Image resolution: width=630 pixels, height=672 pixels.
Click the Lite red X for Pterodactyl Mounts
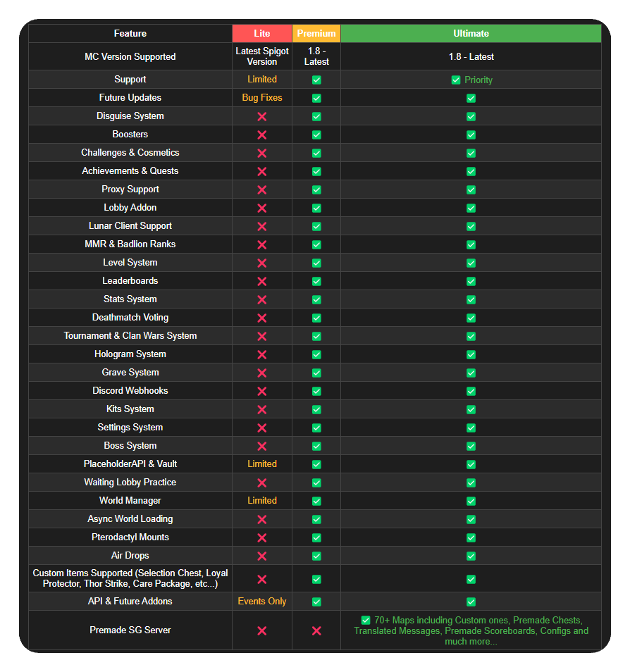click(262, 537)
